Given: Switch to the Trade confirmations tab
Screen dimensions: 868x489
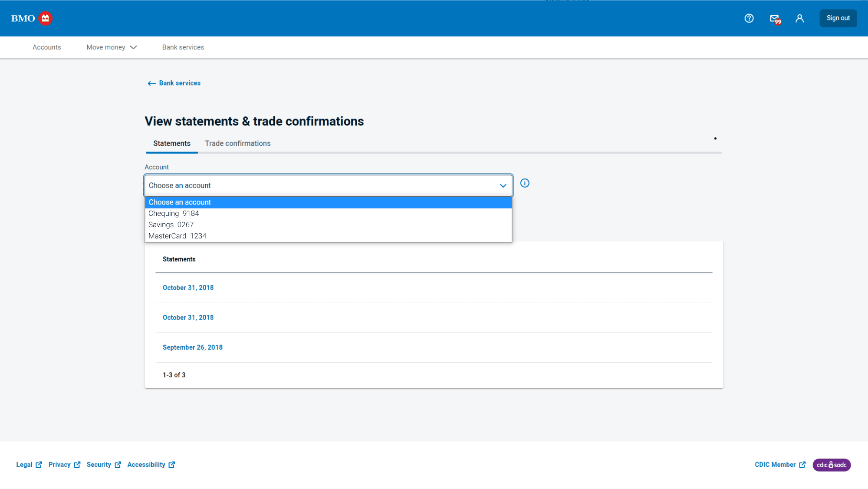Looking at the screenshot, I should 238,143.
